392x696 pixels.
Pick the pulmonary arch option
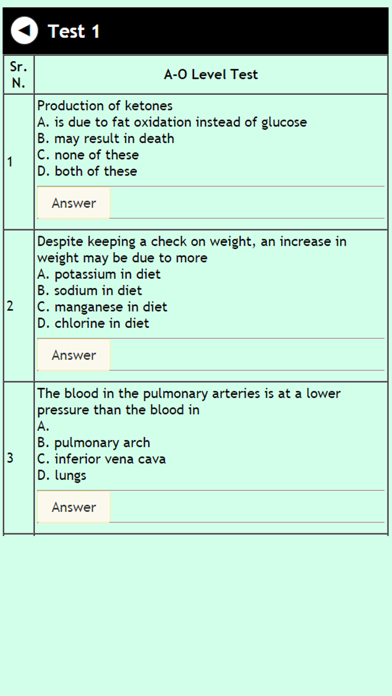pos(94,443)
